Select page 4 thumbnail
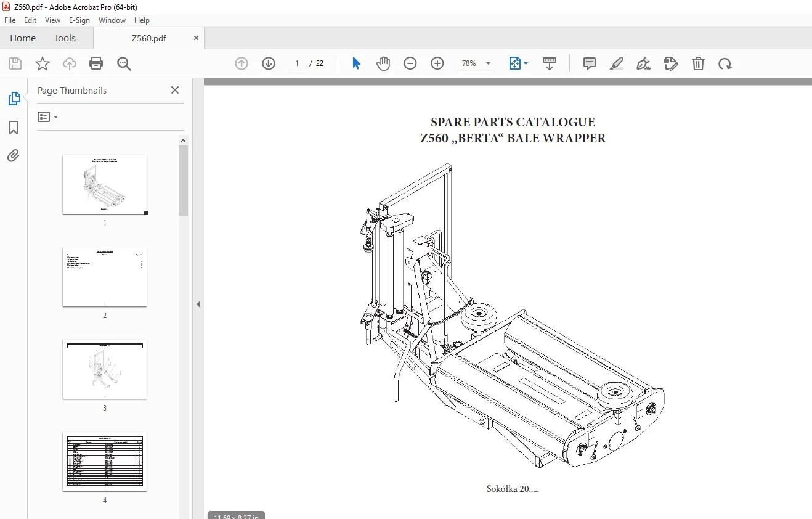The image size is (812, 519). pos(105,462)
